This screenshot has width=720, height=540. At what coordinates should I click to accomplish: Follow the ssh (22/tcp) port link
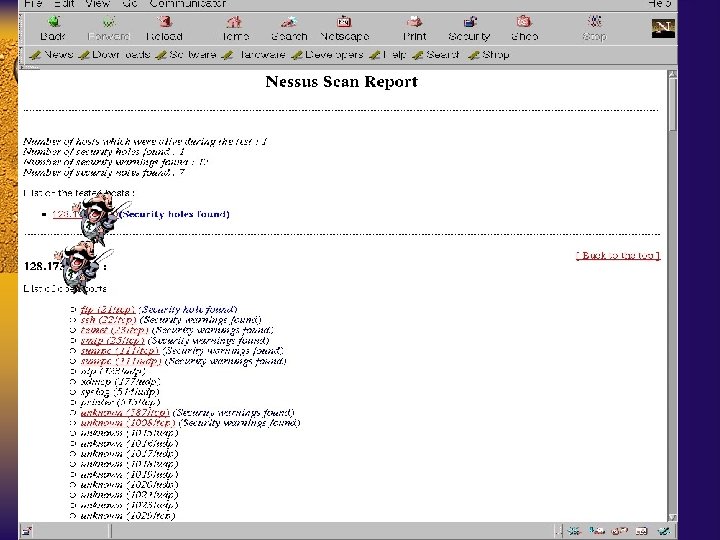tap(108, 320)
